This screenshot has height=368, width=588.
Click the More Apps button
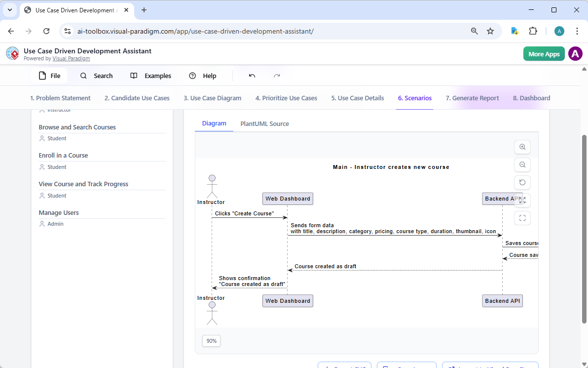coord(544,54)
